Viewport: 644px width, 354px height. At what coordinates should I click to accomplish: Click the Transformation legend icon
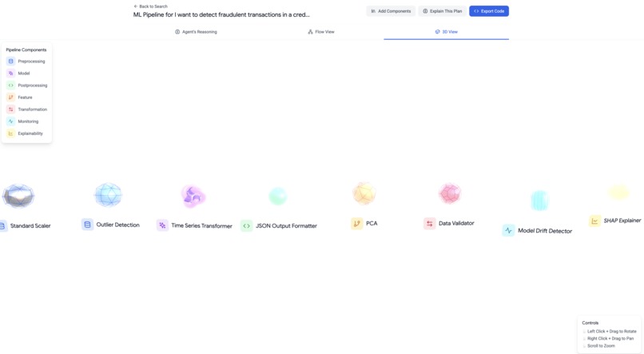(x=10, y=109)
